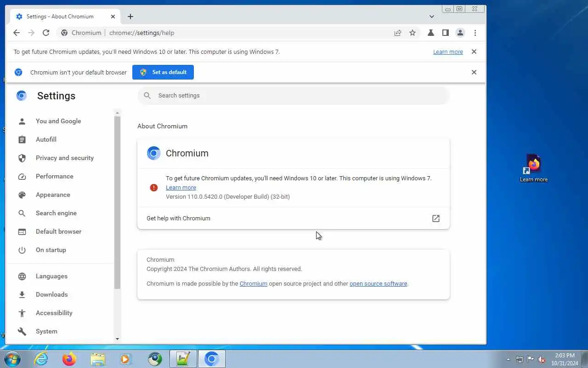Image resolution: width=588 pixels, height=368 pixels.
Task: Open Downloads settings
Action: (x=51, y=294)
